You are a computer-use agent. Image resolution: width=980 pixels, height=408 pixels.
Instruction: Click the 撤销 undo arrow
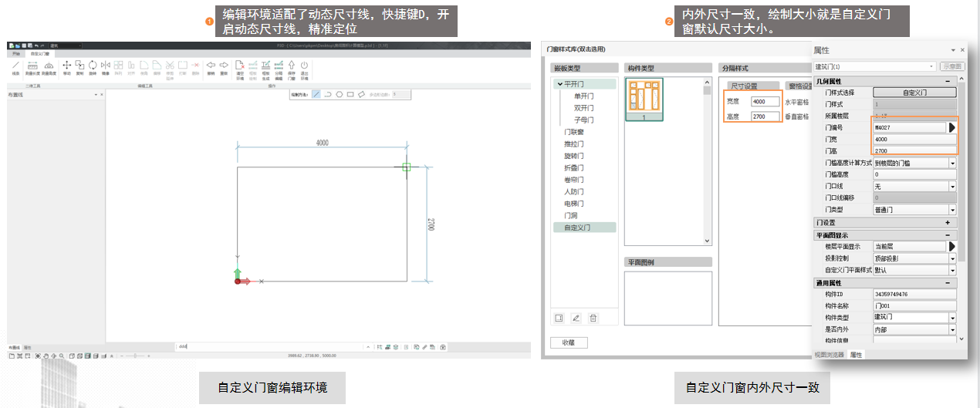[x=211, y=68]
